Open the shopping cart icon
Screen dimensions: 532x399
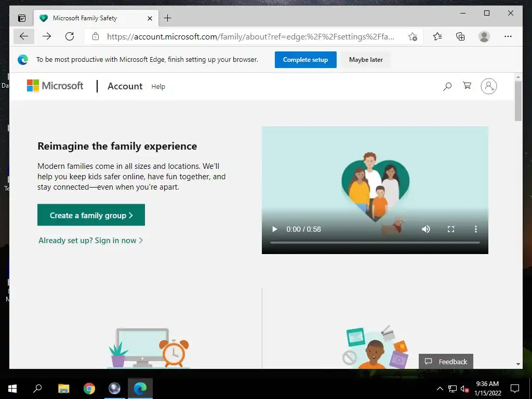(x=467, y=86)
